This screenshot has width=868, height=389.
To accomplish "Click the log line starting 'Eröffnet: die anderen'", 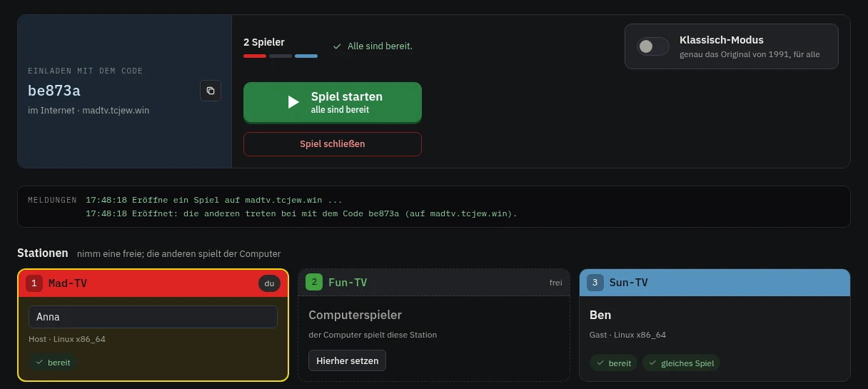I will 301,213.
